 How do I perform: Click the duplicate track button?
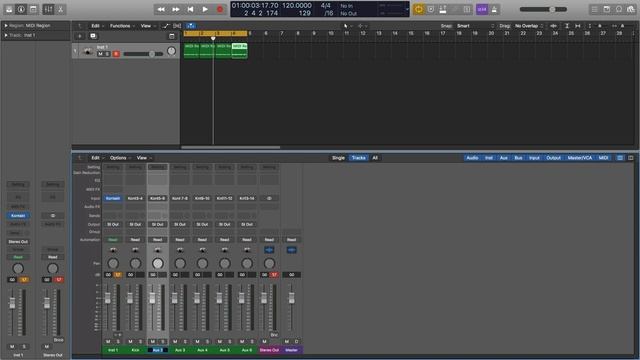coord(93,36)
